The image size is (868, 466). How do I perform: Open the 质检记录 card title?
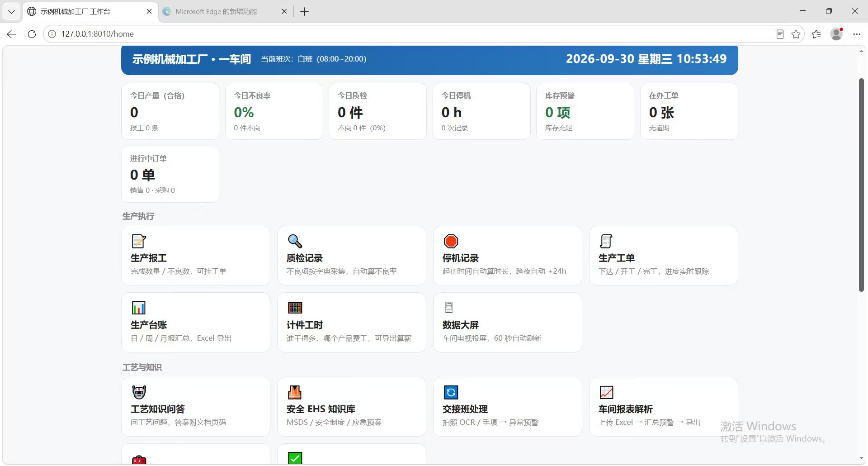click(305, 258)
